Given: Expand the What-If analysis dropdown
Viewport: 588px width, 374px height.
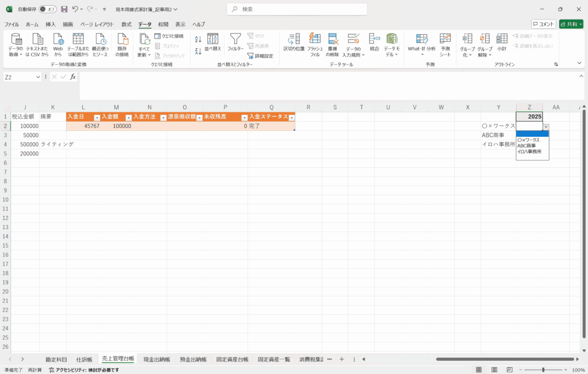Looking at the screenshot, I should click(421, 55).
